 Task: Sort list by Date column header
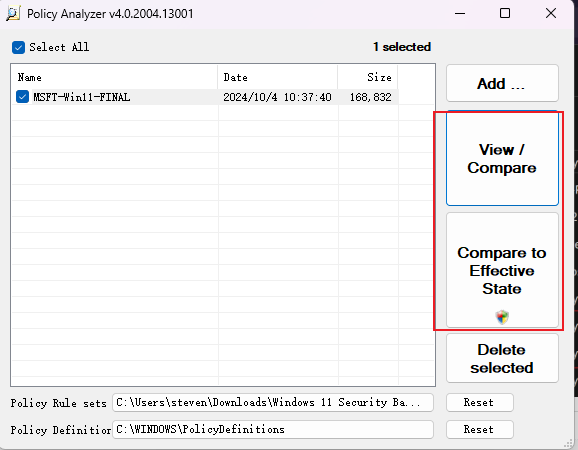(x=278, y=77)
